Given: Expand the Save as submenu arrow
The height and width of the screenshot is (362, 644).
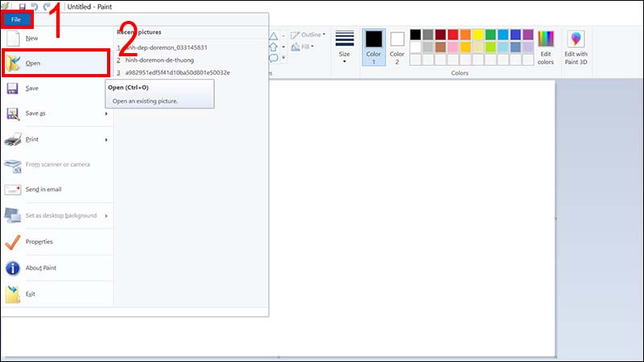Looking at the screenshot, I should [x=106, y=113].
